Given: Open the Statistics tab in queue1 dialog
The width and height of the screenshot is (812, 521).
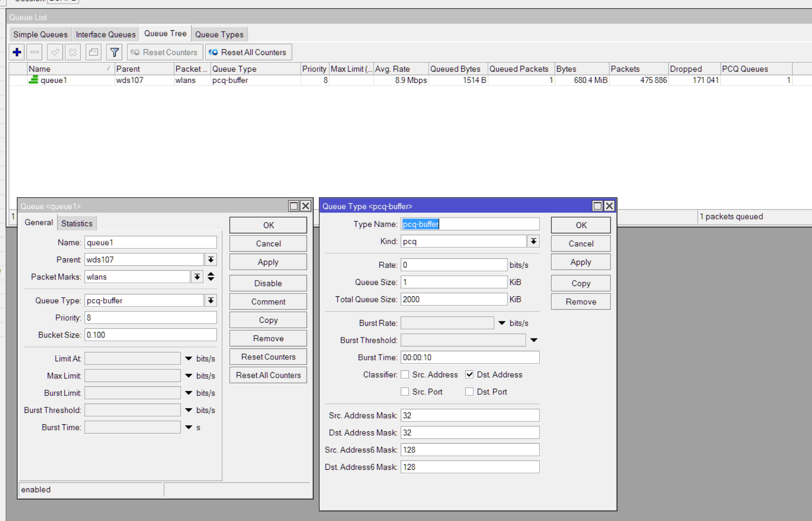Looking at the screenshot, I should [77, 223].
